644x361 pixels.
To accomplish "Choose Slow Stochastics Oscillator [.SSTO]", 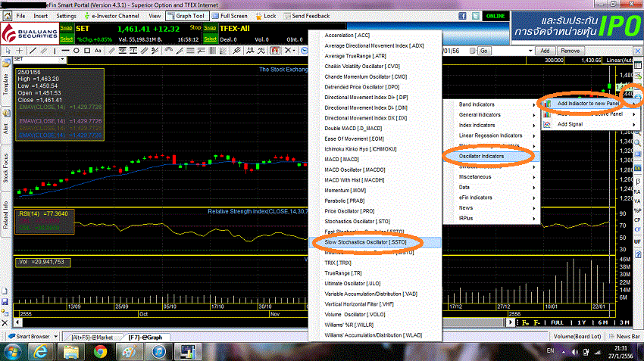I will 375,242.
